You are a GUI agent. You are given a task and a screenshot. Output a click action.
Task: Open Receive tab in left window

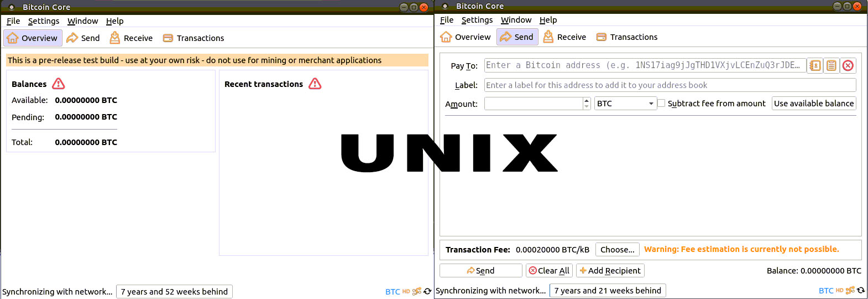coord(131,38)
